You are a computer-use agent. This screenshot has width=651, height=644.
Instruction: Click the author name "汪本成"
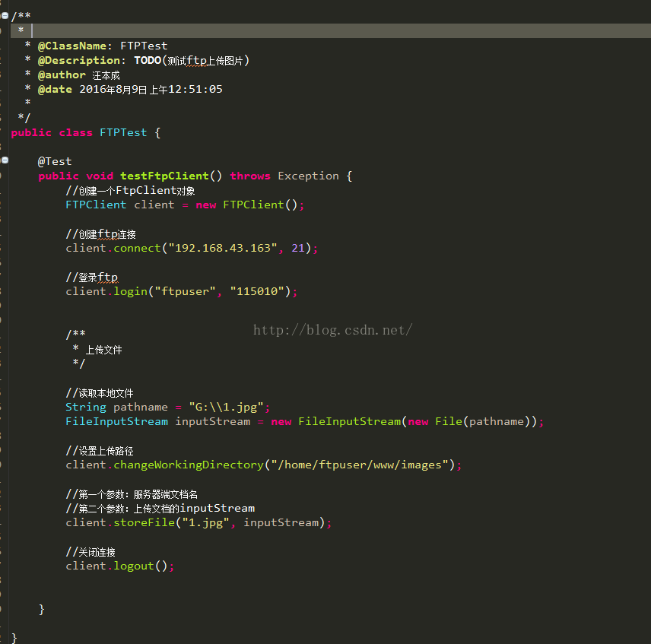[106, 75]
